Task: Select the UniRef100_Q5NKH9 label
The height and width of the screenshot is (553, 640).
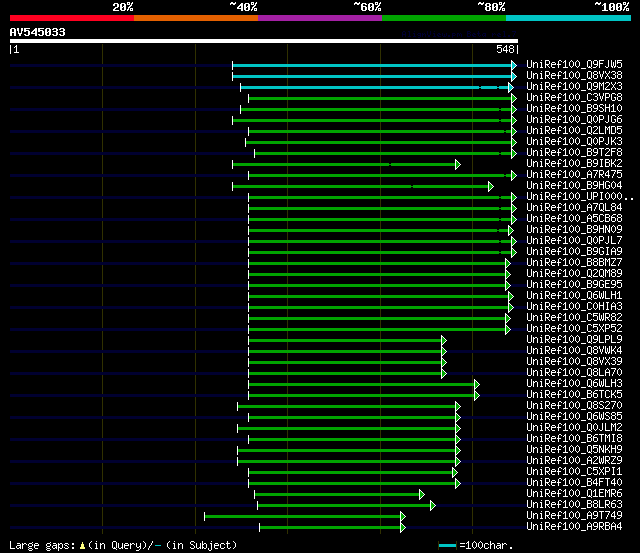Action: [574, 450]
